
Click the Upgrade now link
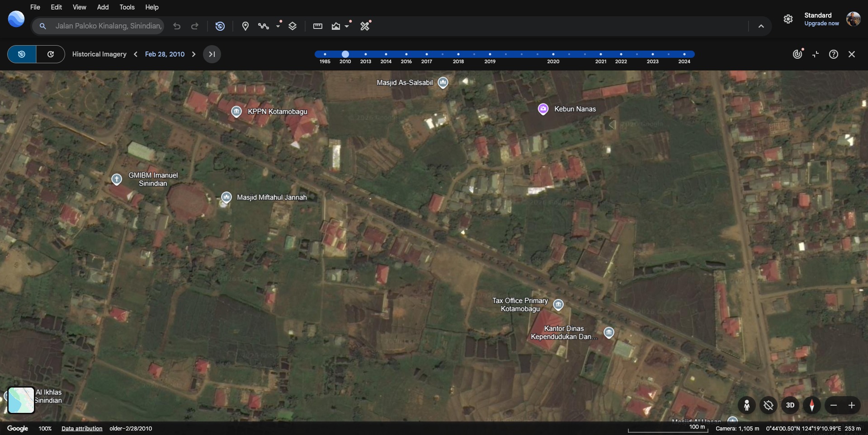click(x=821, y=23)
